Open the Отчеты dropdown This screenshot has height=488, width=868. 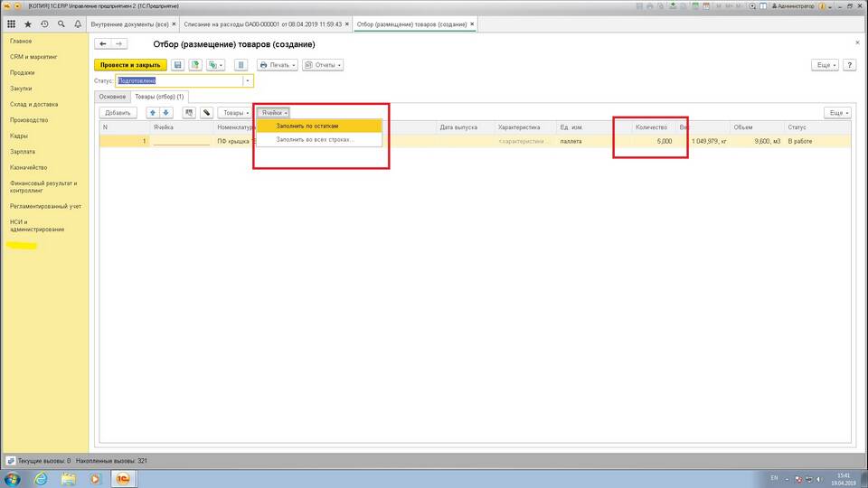(x=323, y=65)
